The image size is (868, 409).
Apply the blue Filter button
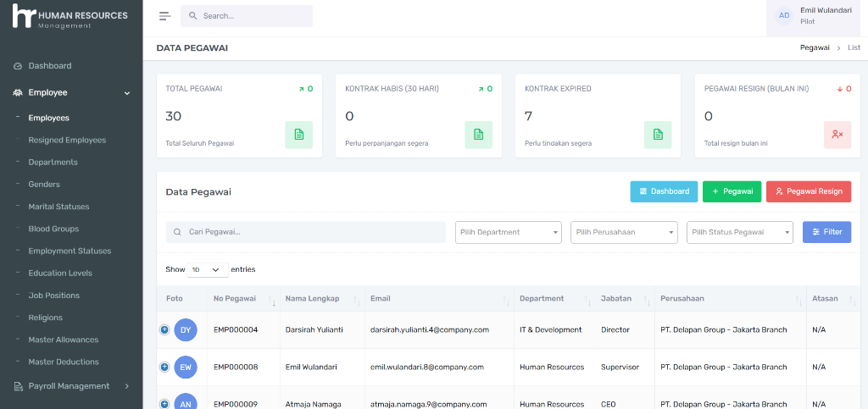point(826,232)
